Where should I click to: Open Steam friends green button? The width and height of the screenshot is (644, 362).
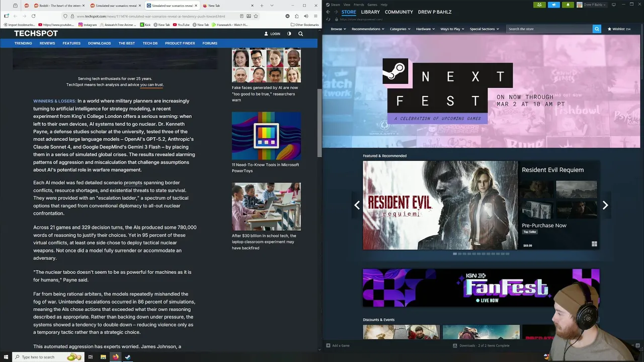(539, 5)
